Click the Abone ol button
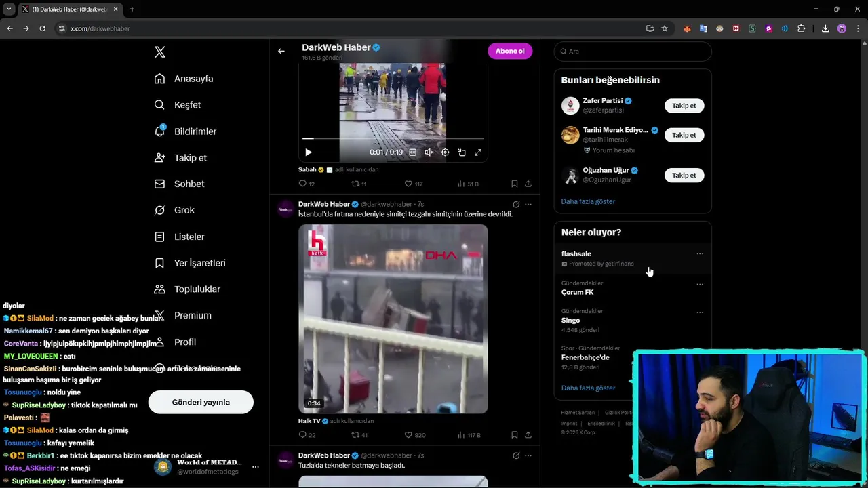 tap(510, 51)
